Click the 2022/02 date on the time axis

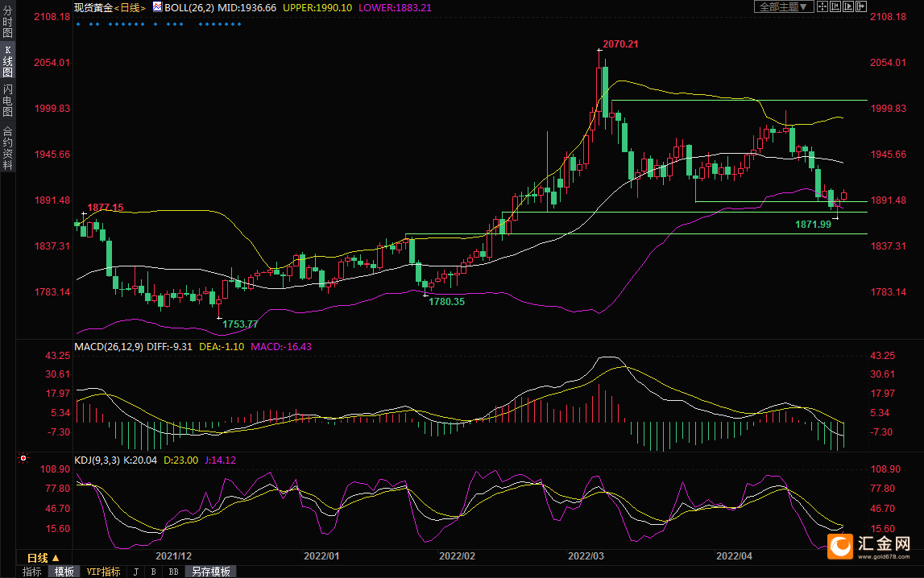(458, 555)
